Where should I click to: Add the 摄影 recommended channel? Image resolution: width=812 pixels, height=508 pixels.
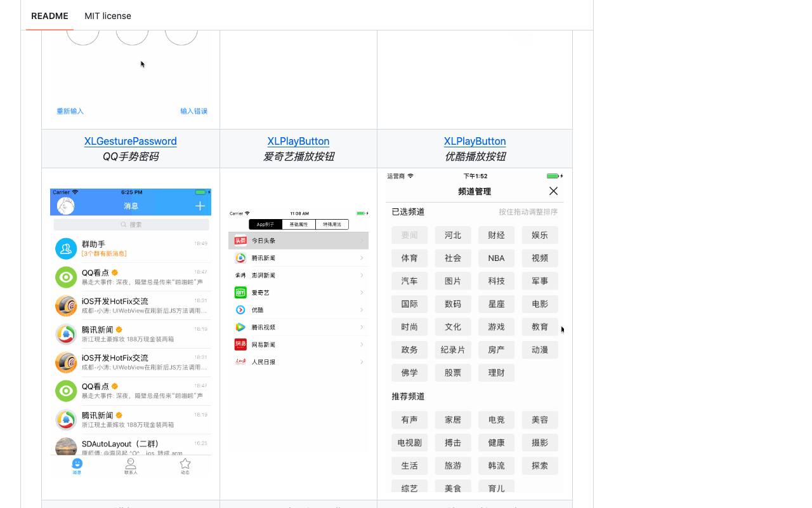pyautogui.click(x=540, y=443)
